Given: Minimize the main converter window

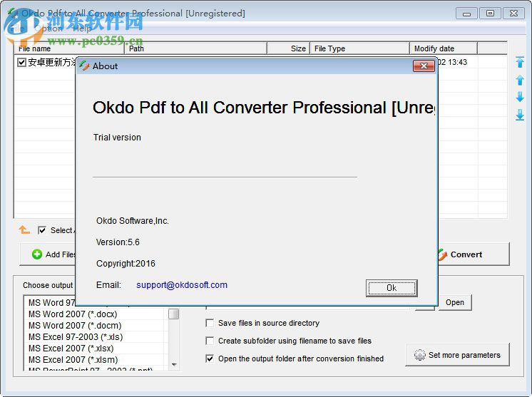Looking at the screenshot, I should coord(466,14).
